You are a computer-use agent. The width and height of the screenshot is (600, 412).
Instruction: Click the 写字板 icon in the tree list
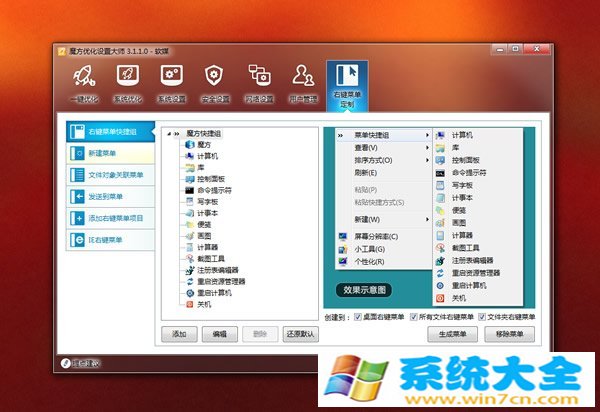click(190, 202)
